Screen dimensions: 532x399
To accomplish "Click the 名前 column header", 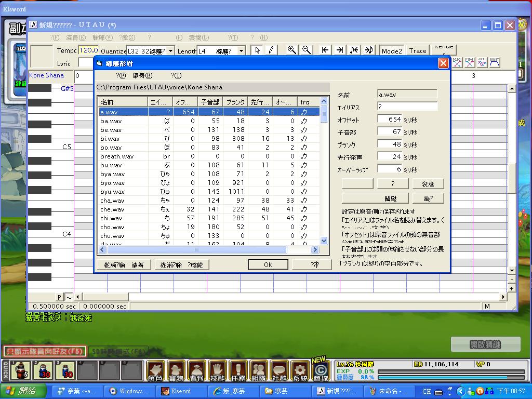I will tap(123, 102).
